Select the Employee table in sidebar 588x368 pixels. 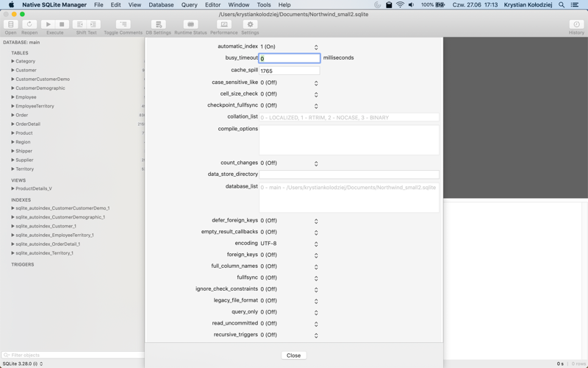[x=26, y=97]
